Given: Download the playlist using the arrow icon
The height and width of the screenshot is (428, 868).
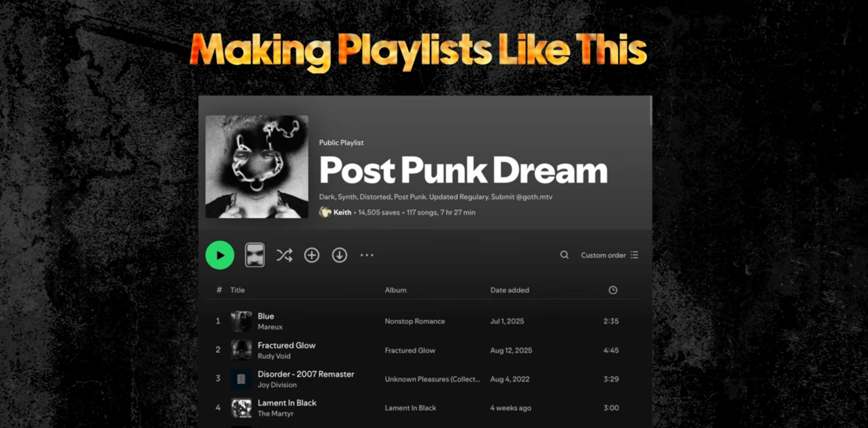Looking at the screenshot, I should tap(340, 255).
